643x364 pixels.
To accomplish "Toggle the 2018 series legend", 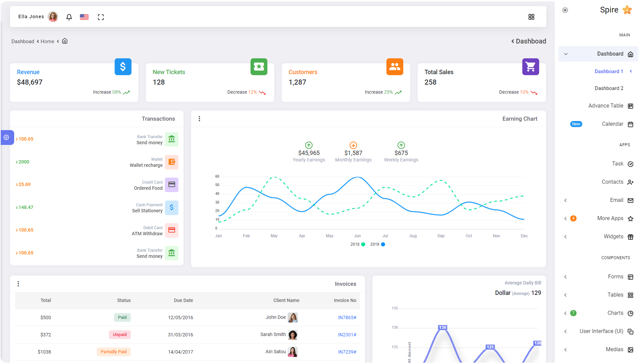I will (356, 244).
